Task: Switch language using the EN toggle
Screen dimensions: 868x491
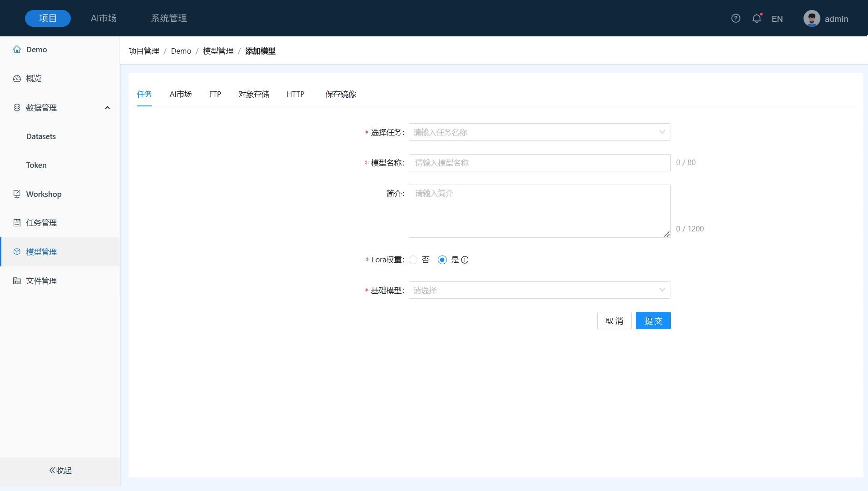Action: pyautogui.click(x=777, y=19)
